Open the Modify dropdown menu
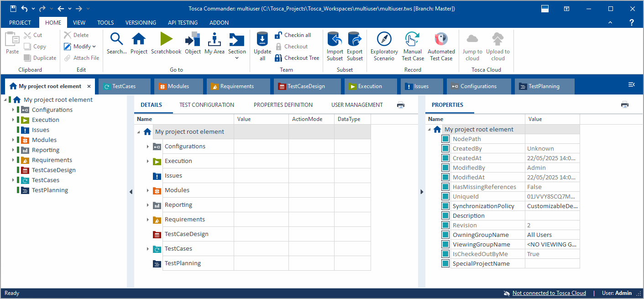Screen dimensions: 644x299 [x=80, y=47]
